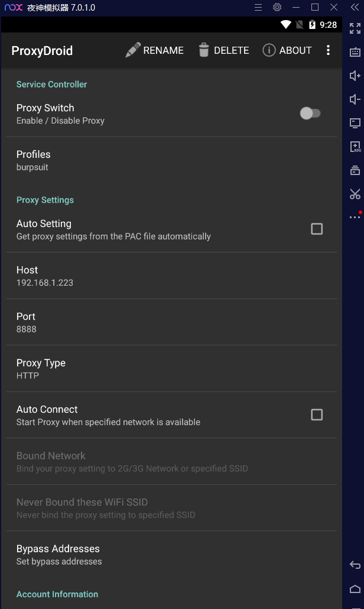Open the Nox hamburger menu
The width and height of the screenshot is (364, 609).
click(x=258, y=7)
